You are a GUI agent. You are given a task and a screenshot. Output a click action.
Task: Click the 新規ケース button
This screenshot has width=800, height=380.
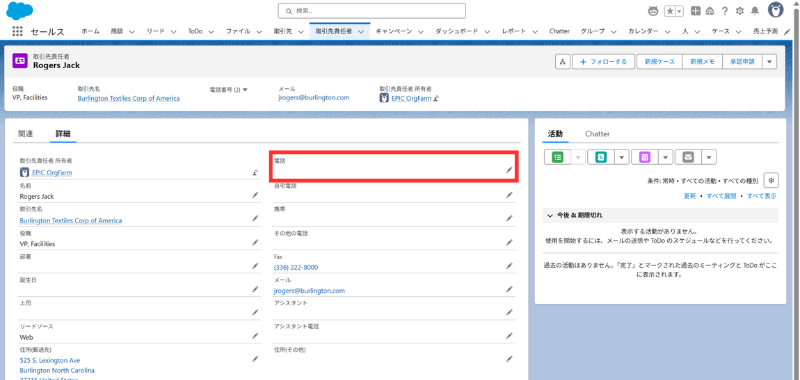(659, 62)
